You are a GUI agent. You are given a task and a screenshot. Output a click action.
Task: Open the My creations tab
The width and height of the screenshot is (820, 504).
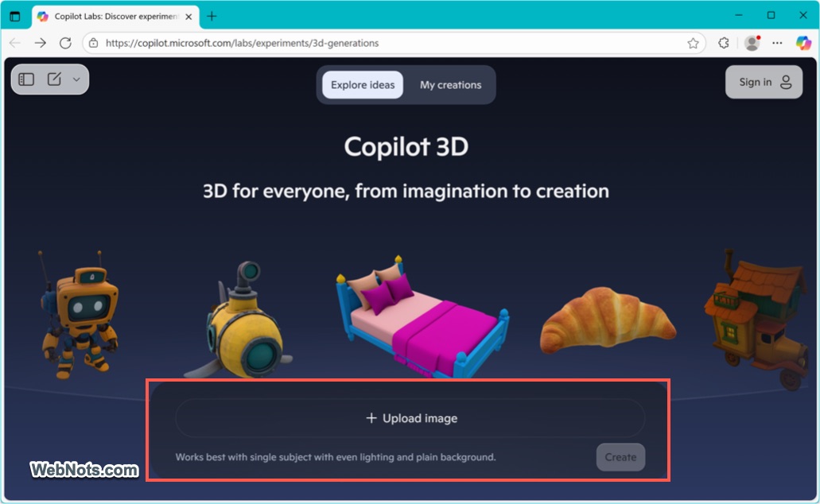pyautogui.click(x=450, y=85)
